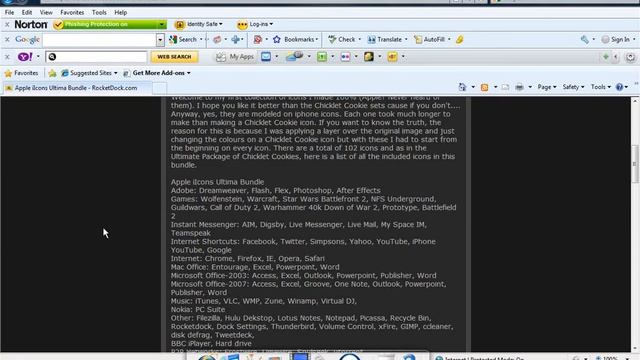Click the blue Help question icon
Viewport: 640px width, 360px height.
click(x=620, y=87)
